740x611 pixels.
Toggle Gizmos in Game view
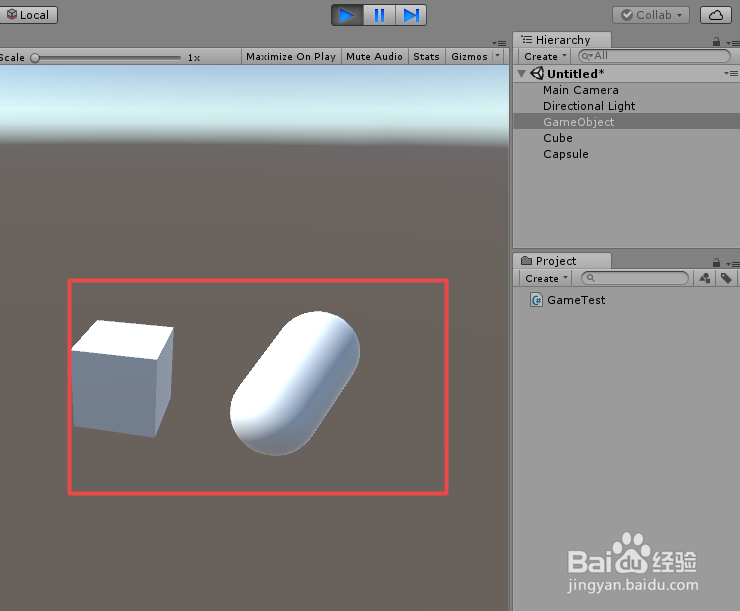[469, 57]
